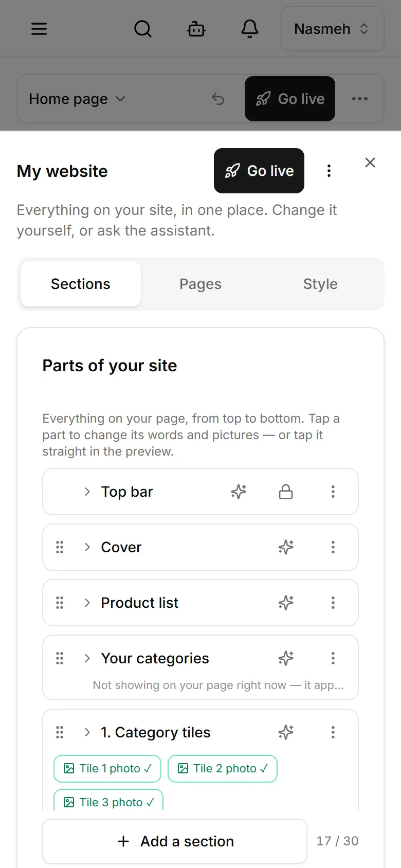401x868 pixels.
Task: Open the Nasmeh account switcher
Action: 333,29
